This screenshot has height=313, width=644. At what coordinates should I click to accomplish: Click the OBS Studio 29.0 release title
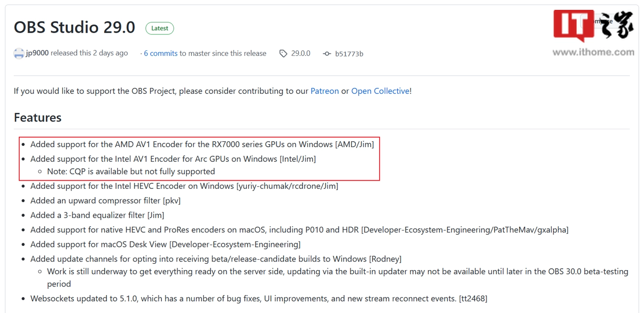tap(75, 27)
